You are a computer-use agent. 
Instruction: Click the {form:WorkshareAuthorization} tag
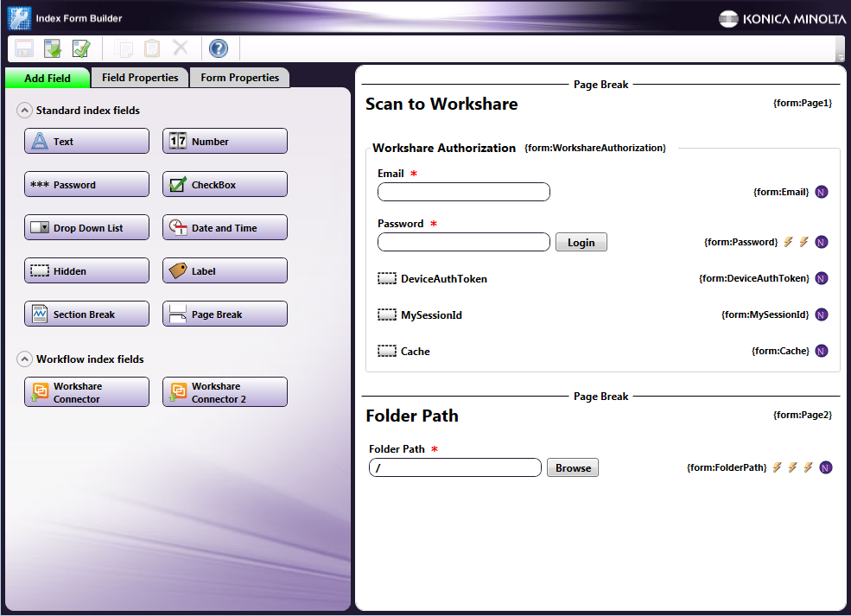coord(594,148)
